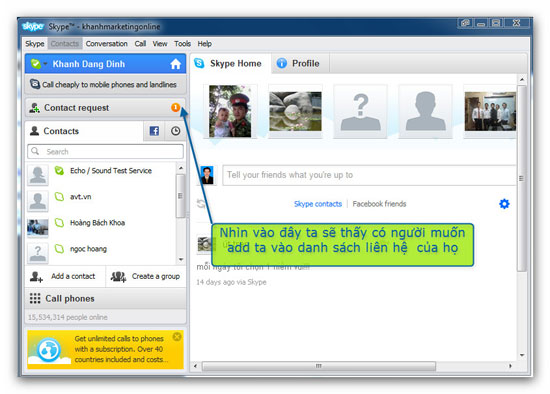Click the horizontal scrollbar in Home pane

pos(319,366)
